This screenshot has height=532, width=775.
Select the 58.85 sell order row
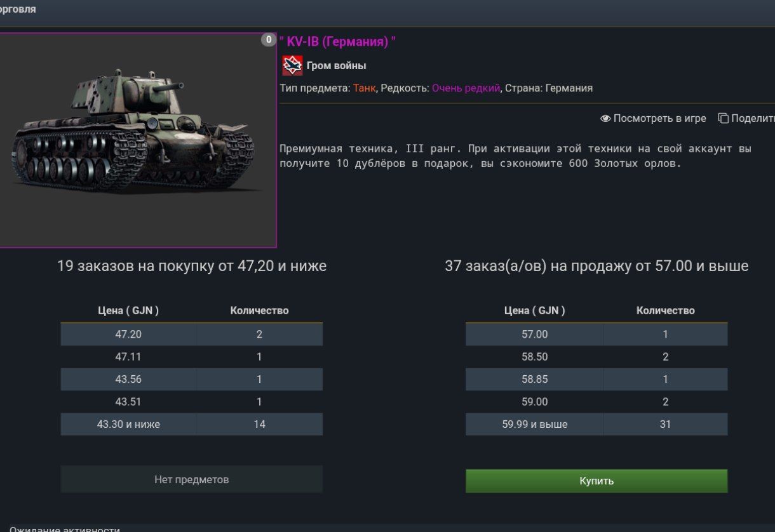pos(596,379)
